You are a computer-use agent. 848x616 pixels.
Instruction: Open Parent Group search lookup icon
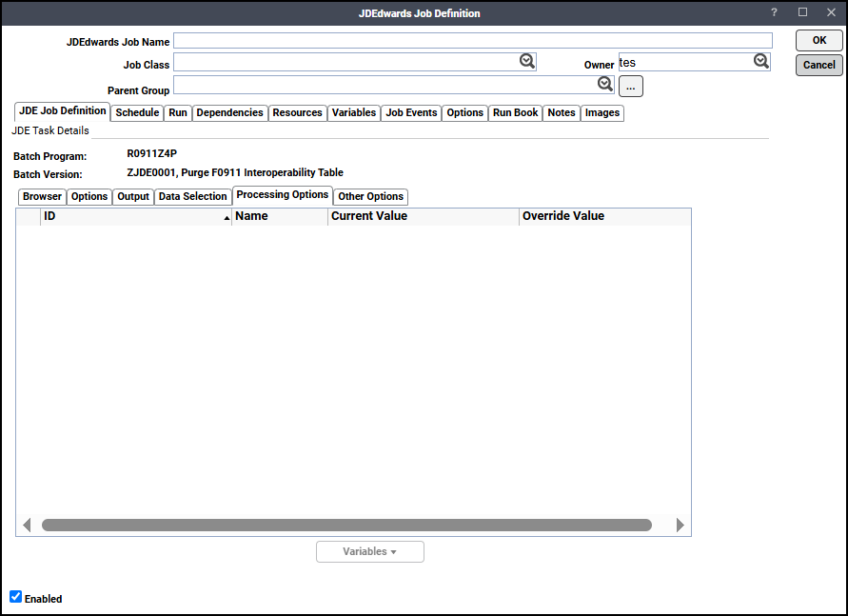click(x=604, y=84)
